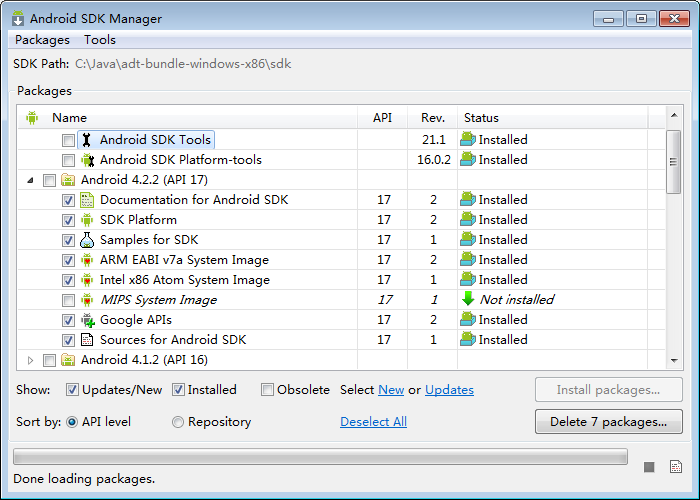Click the Samples for SDK flask icon
This screenshot has height=500, width=700.
pos(87,240)
